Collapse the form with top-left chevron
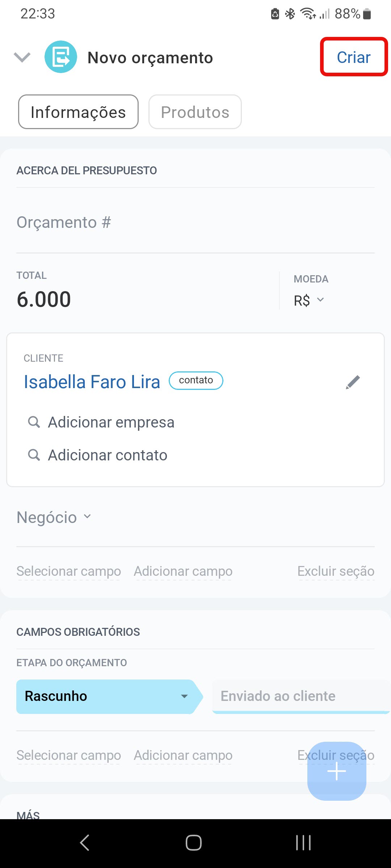The height and width of the screenshot is (868, 391). 22,57
